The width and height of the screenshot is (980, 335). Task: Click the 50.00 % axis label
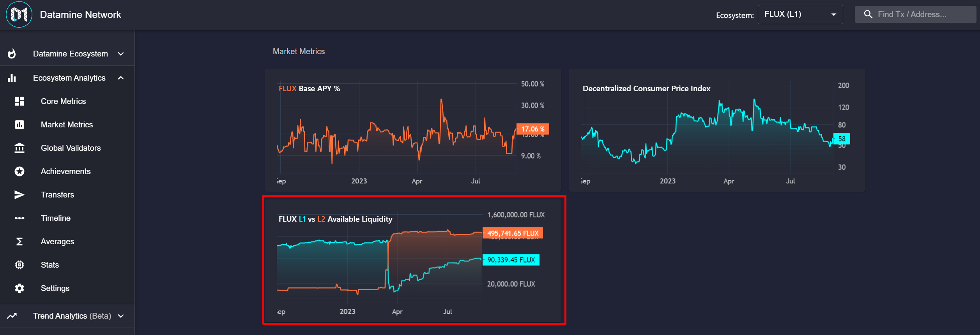coord(532,84)
